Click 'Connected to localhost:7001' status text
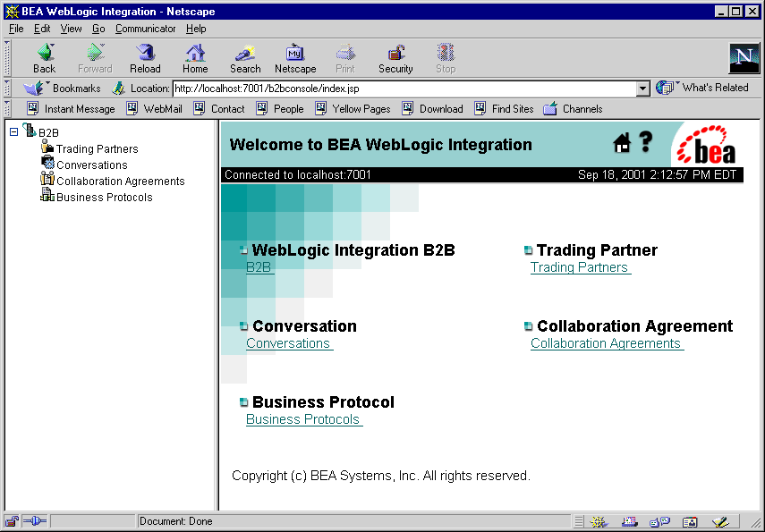765x532 pixels. click(x=298, y=174)
